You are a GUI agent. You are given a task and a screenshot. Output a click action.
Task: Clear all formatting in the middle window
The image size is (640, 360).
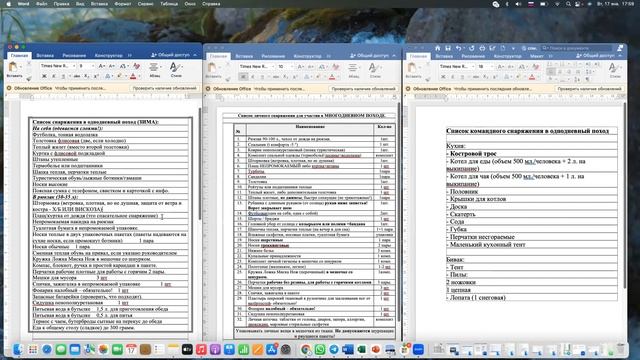click(336, 66)
